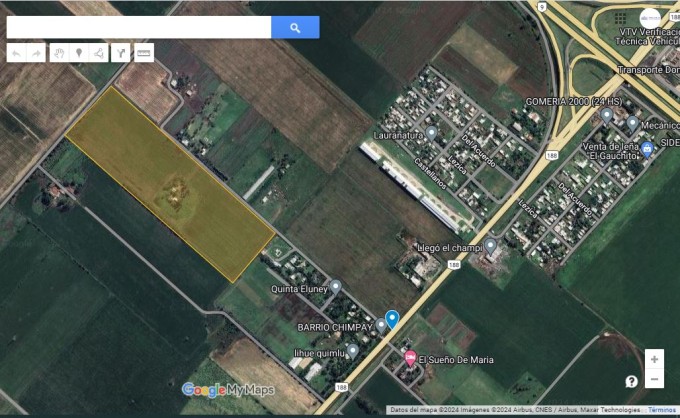Select the Draw a line tool
Viewport: 680px width, 418px height.
click(x=99, y=53)
